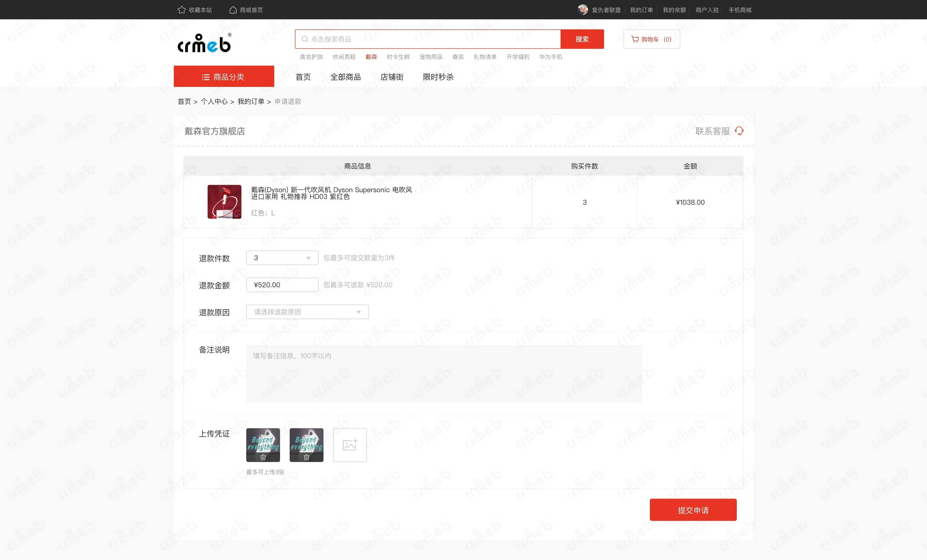Viewport: 927px width, 560px height.
Task: Click 商城首页 link
Action: [x=251, y=10]
